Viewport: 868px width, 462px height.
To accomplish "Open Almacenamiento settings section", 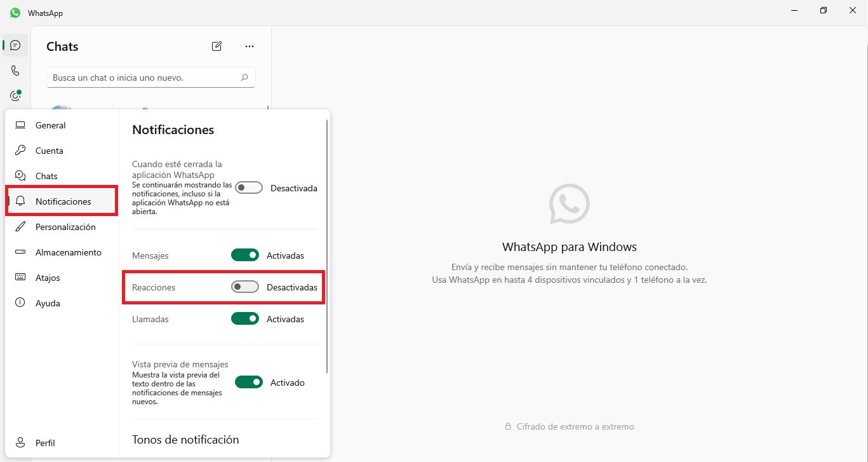I will pyautogui.click(x=62, y=252).
